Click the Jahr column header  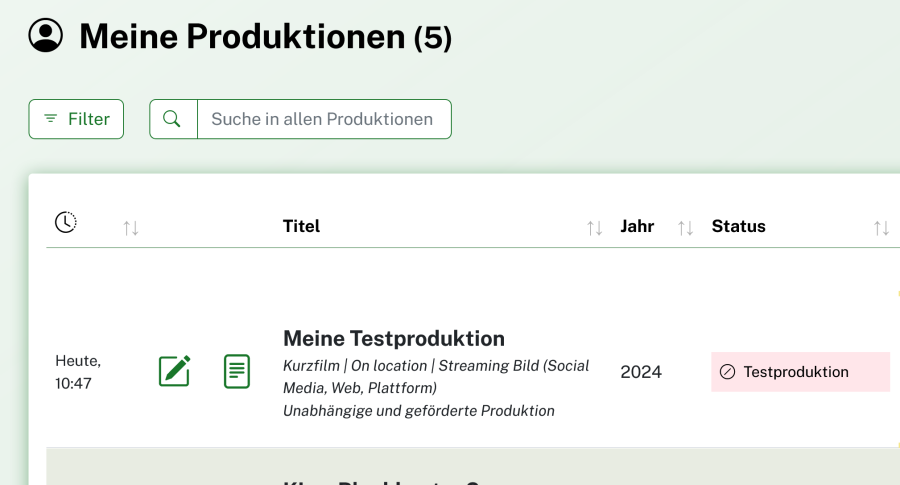point(637,226)
